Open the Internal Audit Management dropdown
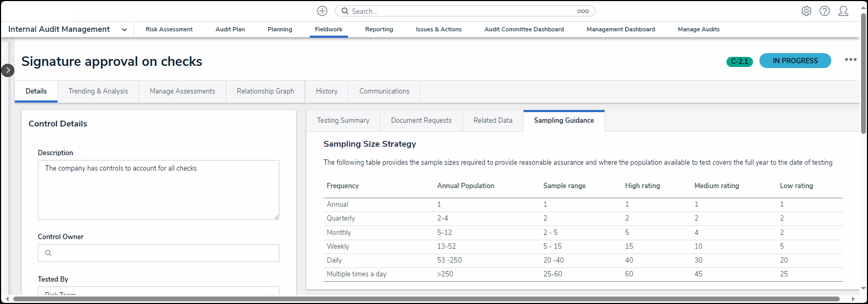 (124, 30)
